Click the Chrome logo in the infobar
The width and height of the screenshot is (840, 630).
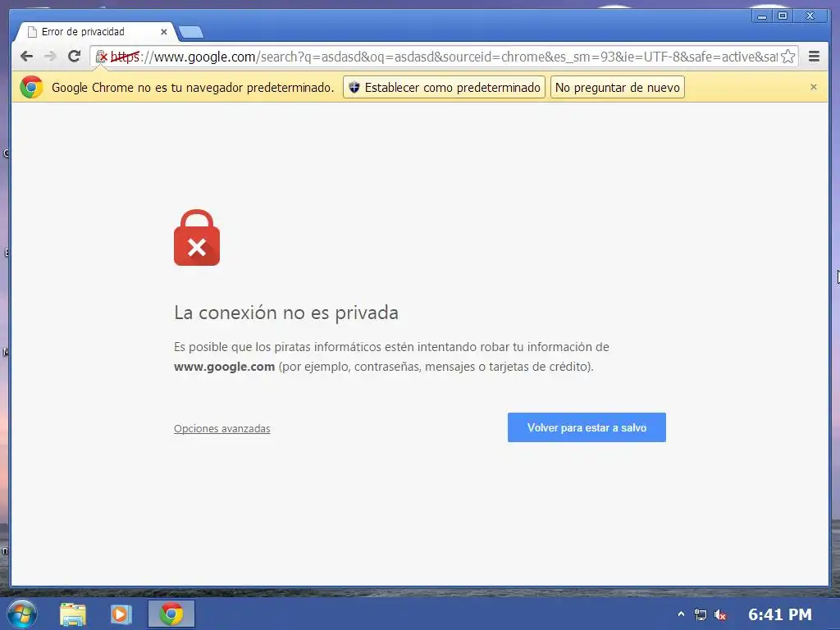point(31,87)
